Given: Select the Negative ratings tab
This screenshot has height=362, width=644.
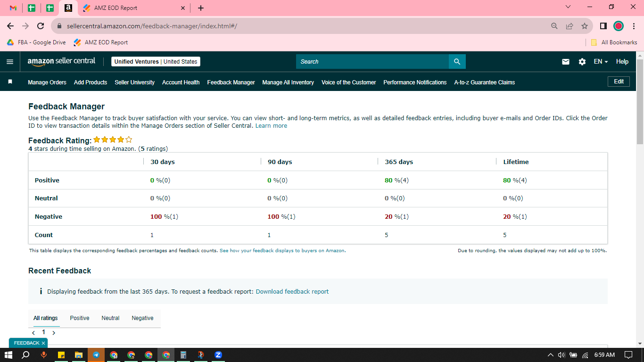Looking at the screenshot, I should (x=142, y=318).
